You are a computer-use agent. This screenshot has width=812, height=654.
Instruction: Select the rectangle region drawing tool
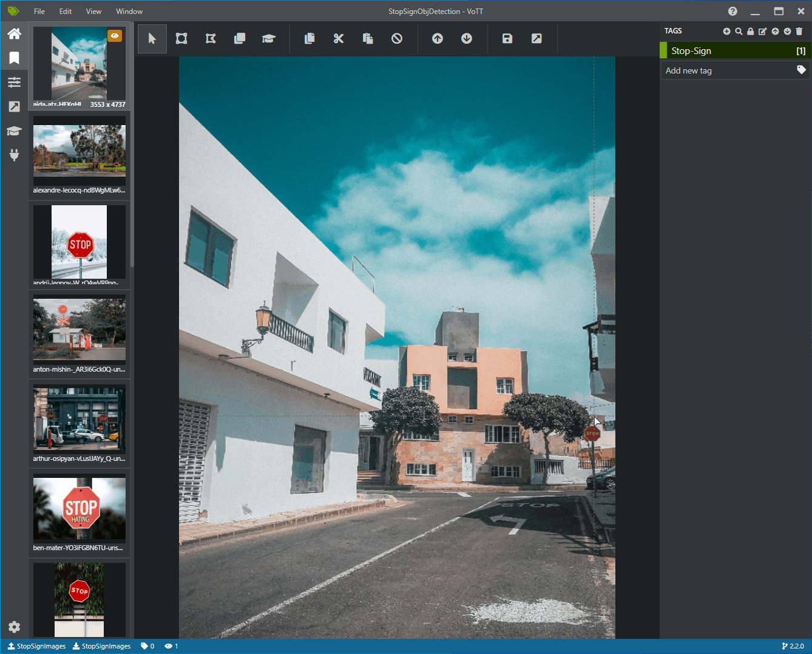[181, 38]
